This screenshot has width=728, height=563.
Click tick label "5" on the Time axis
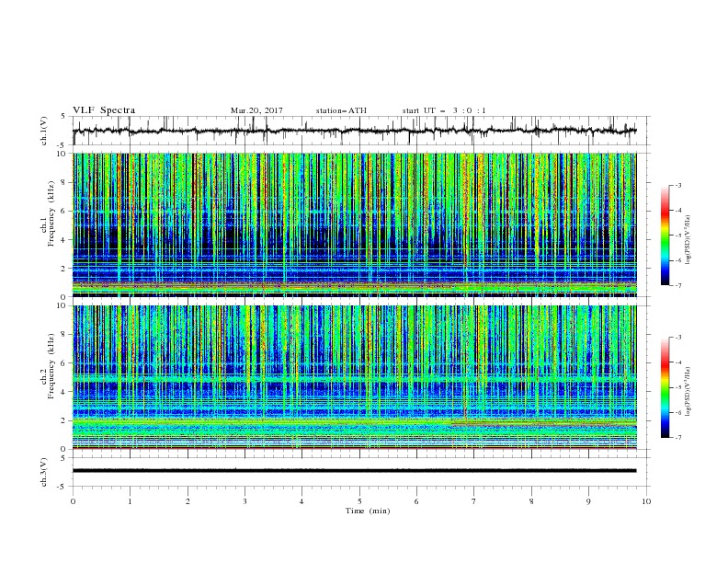pos(359,501)
